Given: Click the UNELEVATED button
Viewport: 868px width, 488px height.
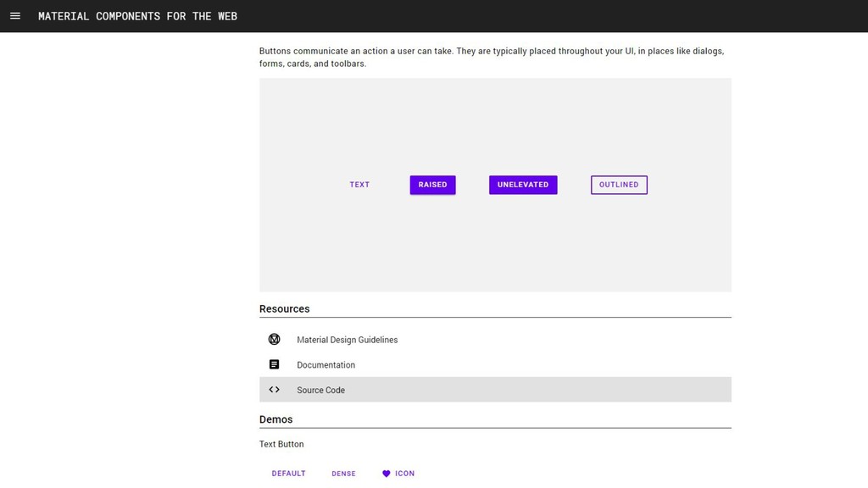Looking at the screenshot, I should point(523,185).
